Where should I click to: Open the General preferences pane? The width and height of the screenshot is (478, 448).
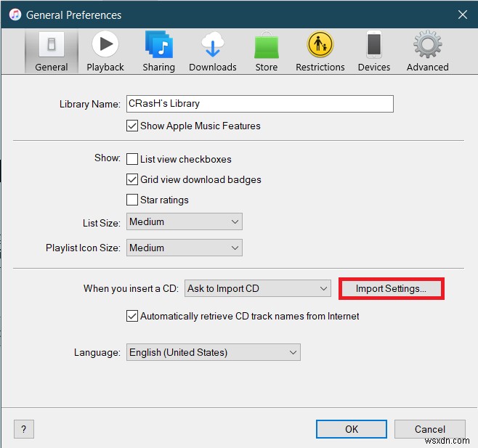(51, 52)
